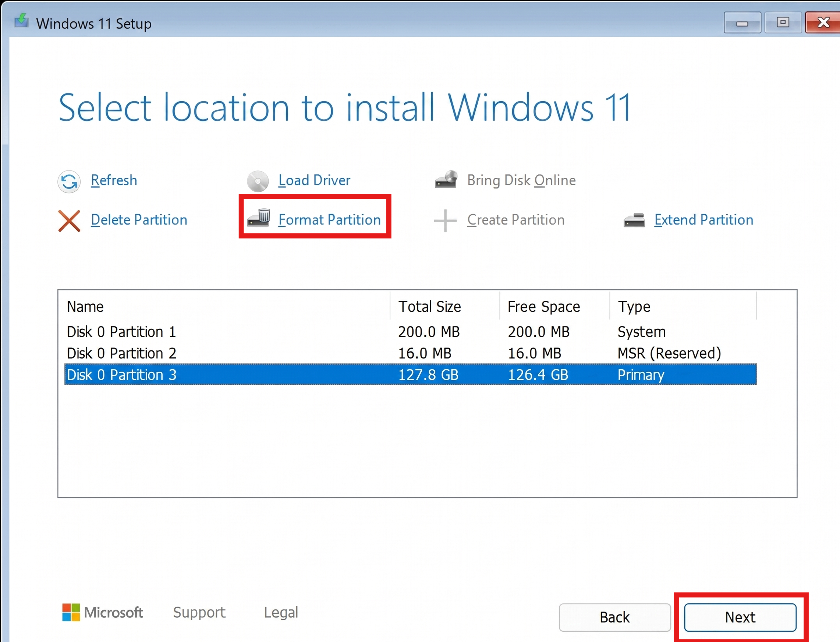Click the Free Space column header
The image size is (840, 642).
(x=543, y=307)
